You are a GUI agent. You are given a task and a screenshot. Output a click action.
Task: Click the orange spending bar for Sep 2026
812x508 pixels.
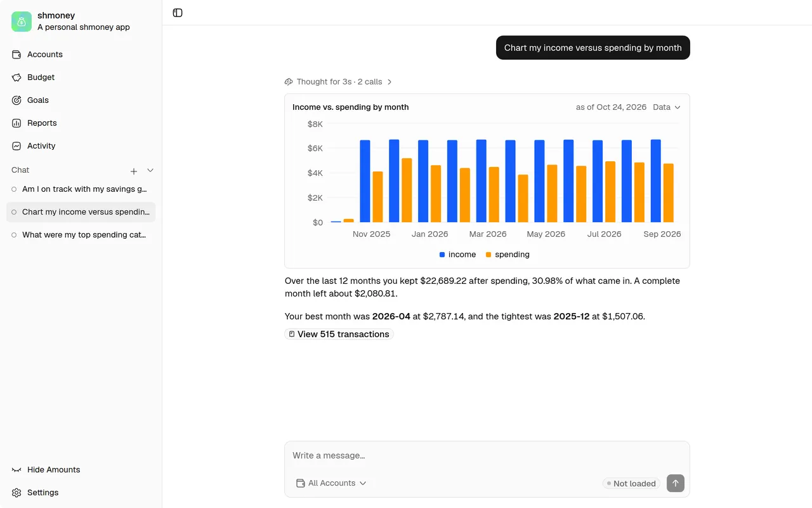point(669,193)
